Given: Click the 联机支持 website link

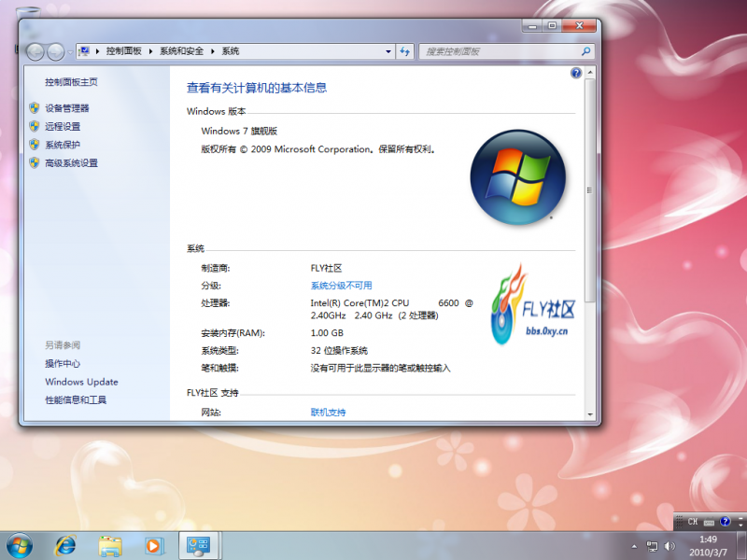Looking at the screenshot, I should [x=328, y=412].
